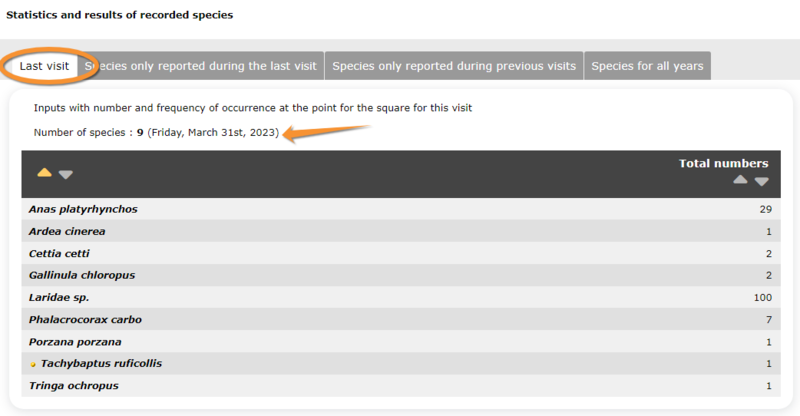Select the Tringa ochropus row
This screenshot has width=800, height=416.
401,385
